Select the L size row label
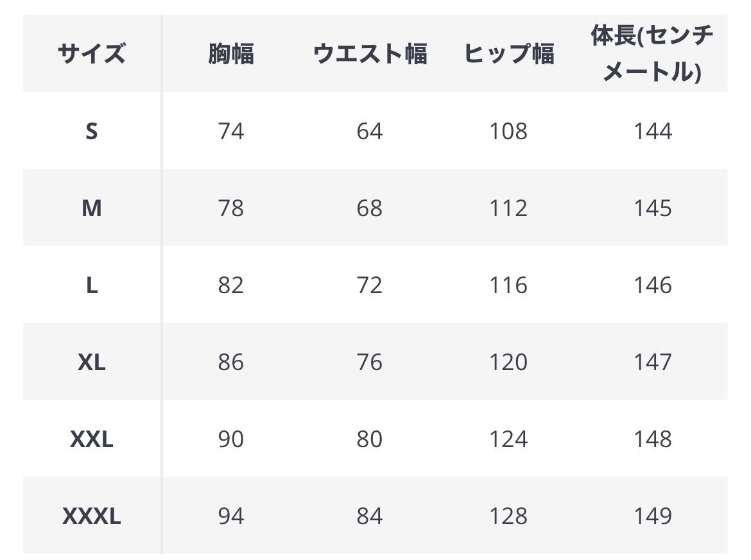Viewport: 751px width, 560px height. (92, 285)
